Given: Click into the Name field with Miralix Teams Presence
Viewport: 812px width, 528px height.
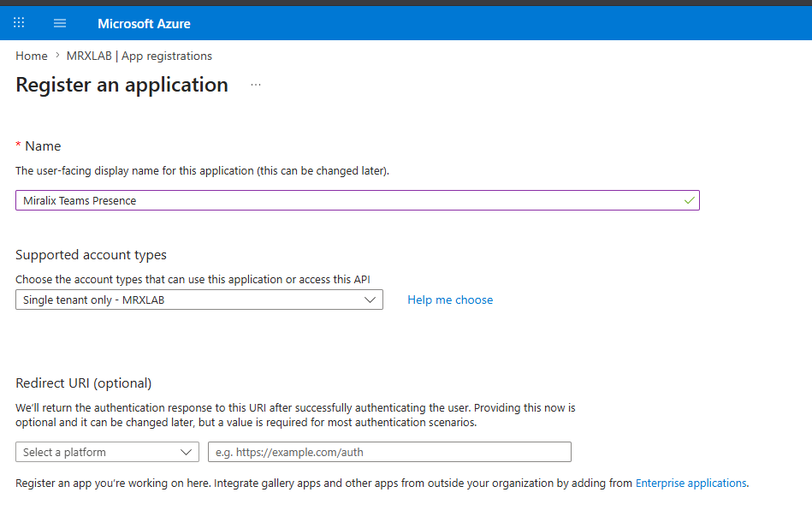Looking at the screenshot, I should coord(358,200).
